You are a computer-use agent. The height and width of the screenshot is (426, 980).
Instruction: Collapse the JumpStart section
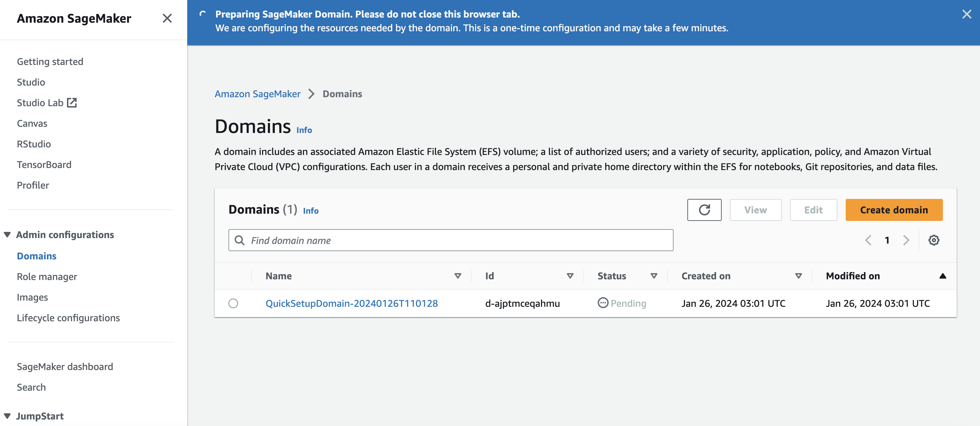[x=7, y=416]
